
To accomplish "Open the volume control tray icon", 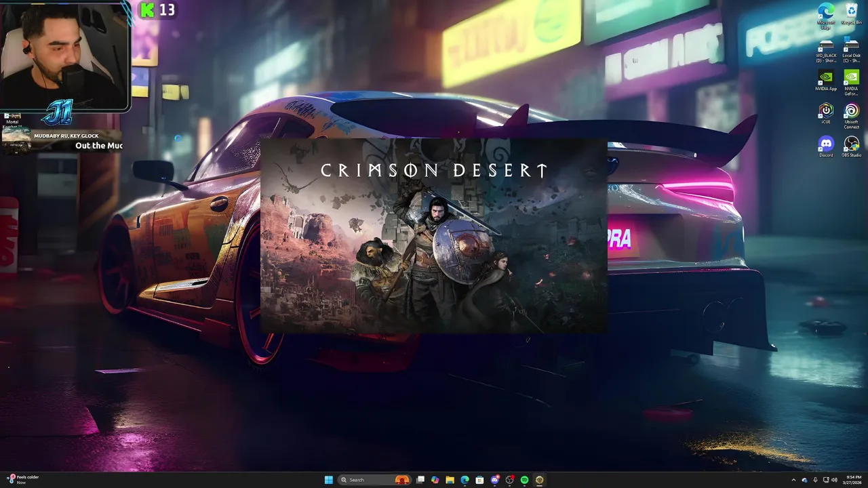I will pos(835,480).
